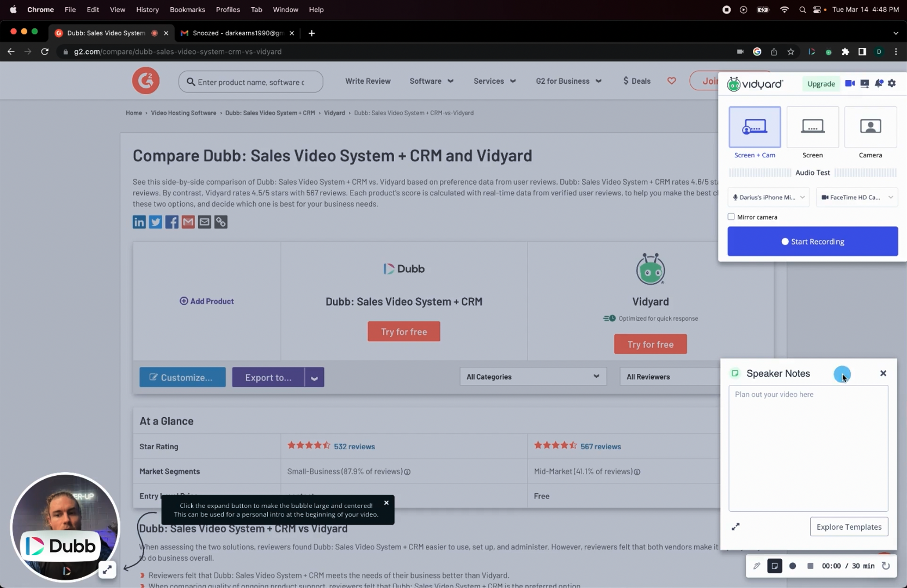Viewport: 907px width, 588px height.
Task: Open the Chrome three-dot menu
Action: coord(896,52)
